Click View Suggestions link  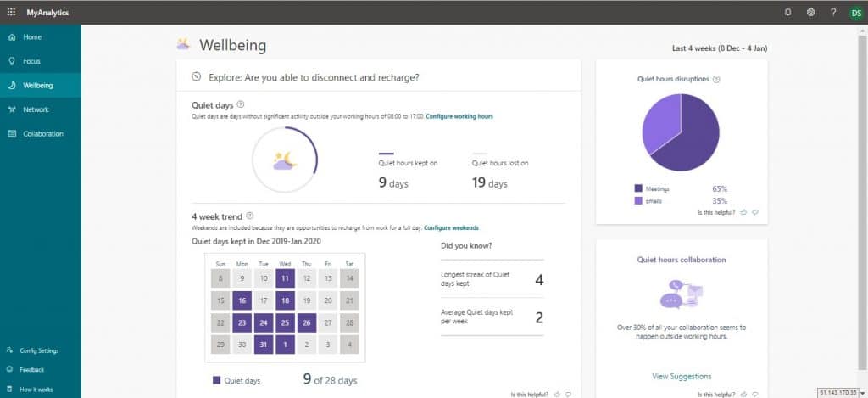tap(682, 376)
